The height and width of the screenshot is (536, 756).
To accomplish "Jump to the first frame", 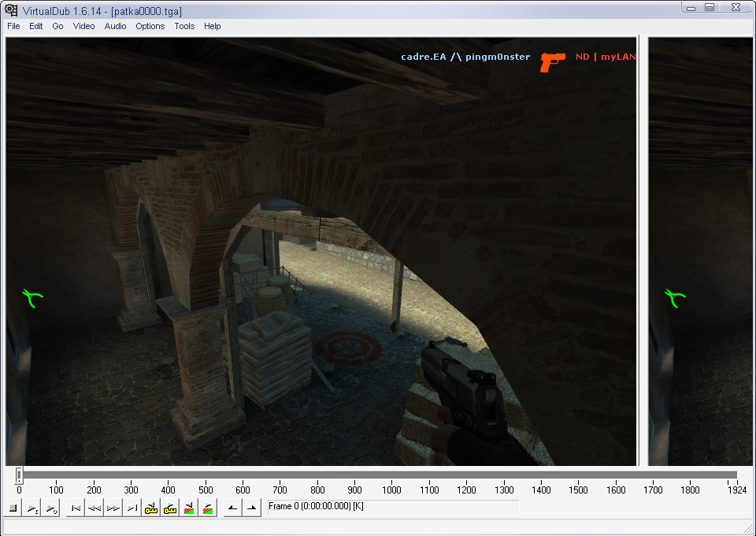I will 76,508.
